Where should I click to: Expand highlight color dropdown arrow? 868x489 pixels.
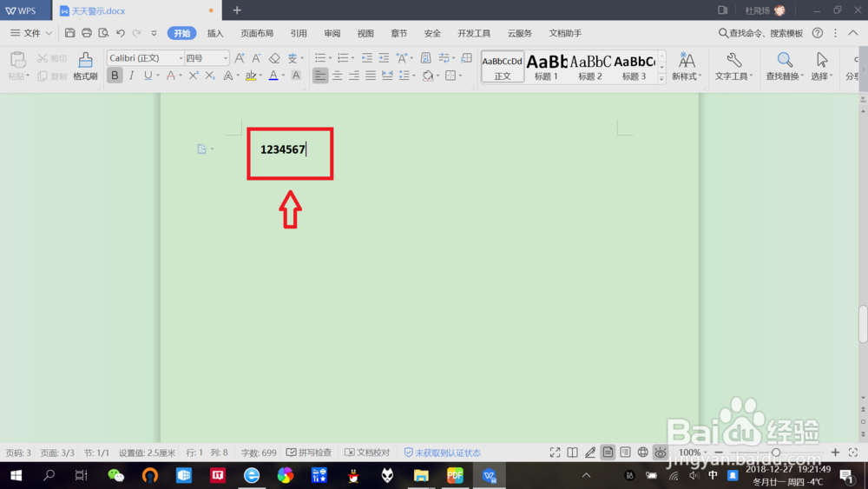click(260, 76)
